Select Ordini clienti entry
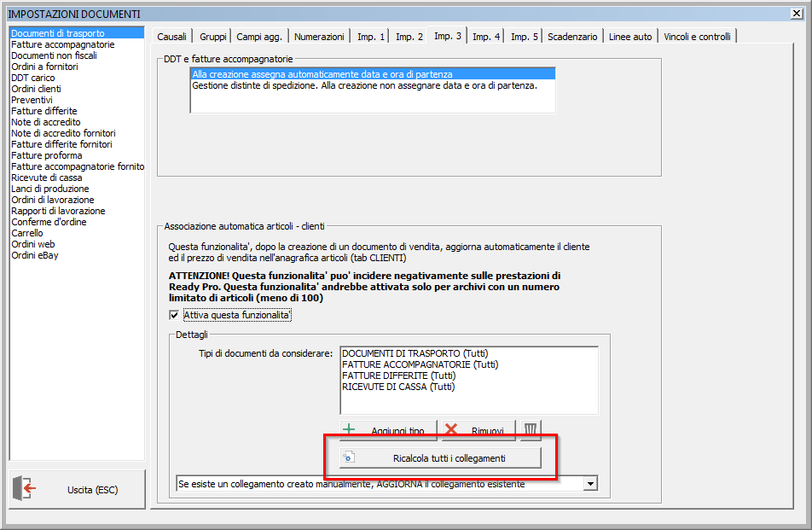The width and height of the screenshot is (812, 530). pos(77,89)
